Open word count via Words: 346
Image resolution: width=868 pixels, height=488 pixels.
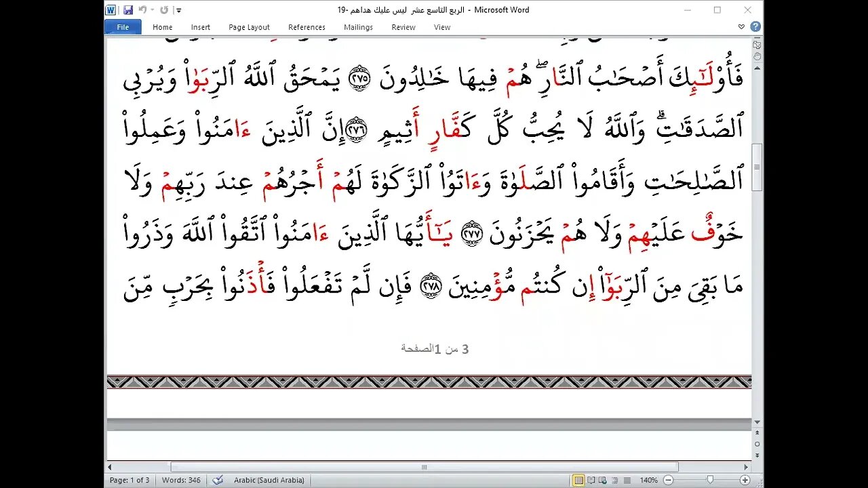181,480
